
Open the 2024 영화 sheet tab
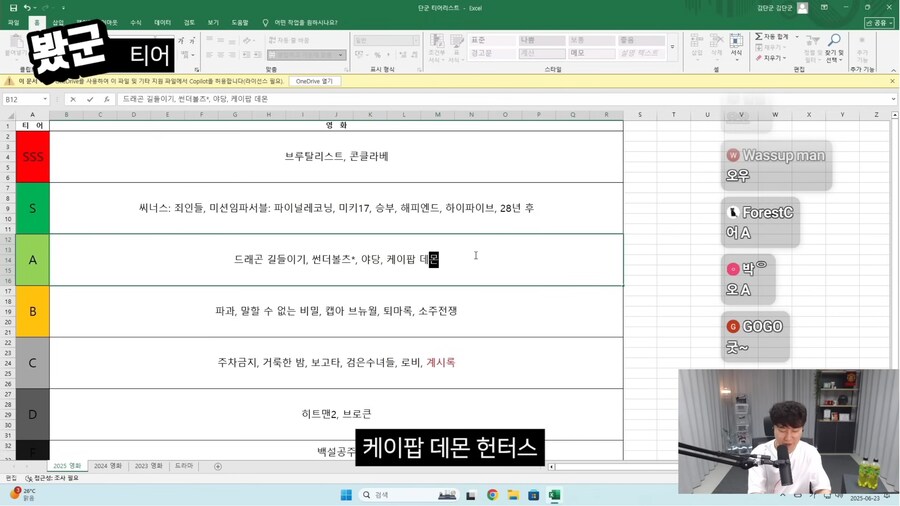point(108,466)
